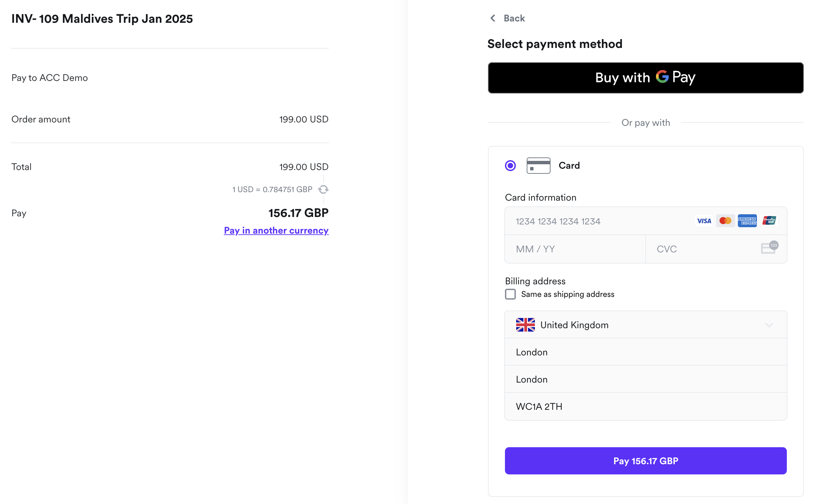Click the card icon beside the Card option
829x504 pixels.
tap(538, 166)
